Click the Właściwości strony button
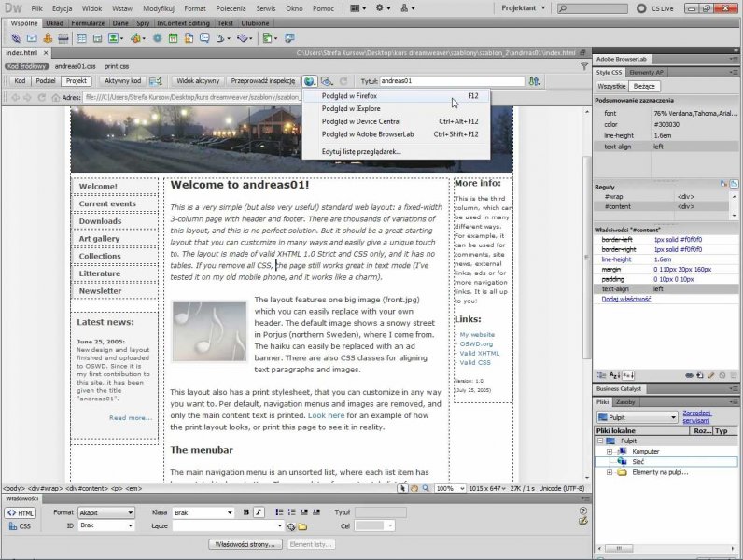The width and height of the screenshot is (743, 560). coord(246,543)
